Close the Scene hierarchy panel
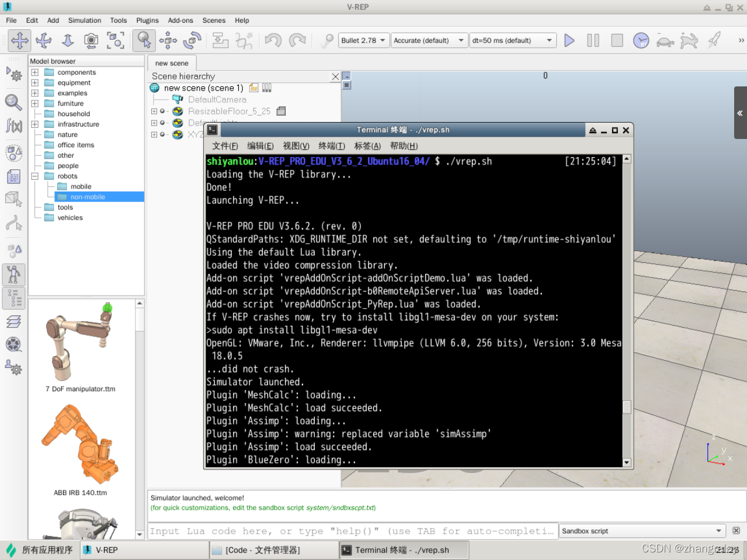The image size is (747, 560). click(335, 76)
